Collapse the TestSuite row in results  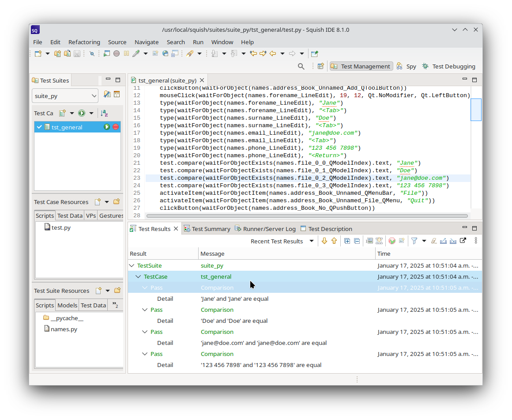pos(132,266)
